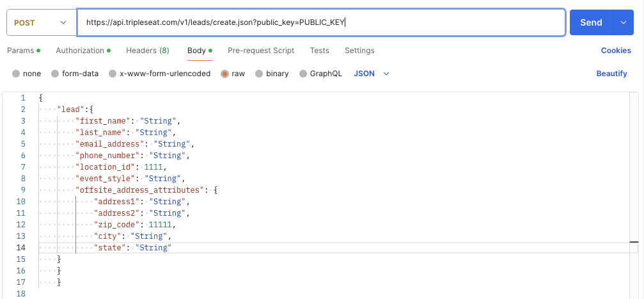Open the POST method dropdown
The height and width of the screenshot is (299, 644).
coord(42,22)
